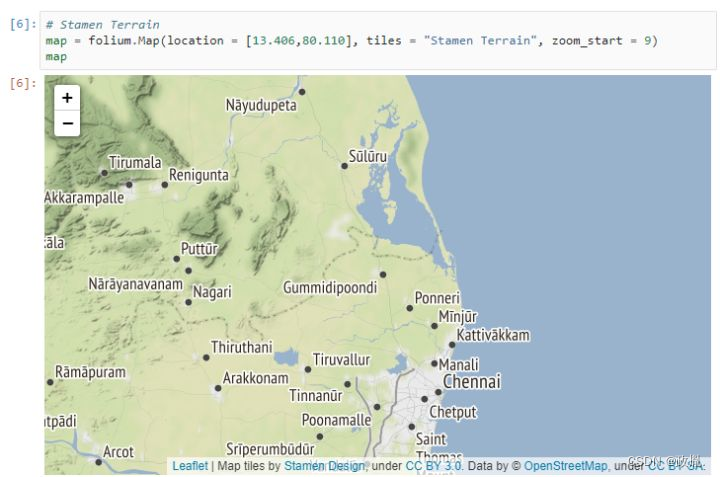Open the Leaflet attribution link
The image size is (720, 477).
[190, 466]
